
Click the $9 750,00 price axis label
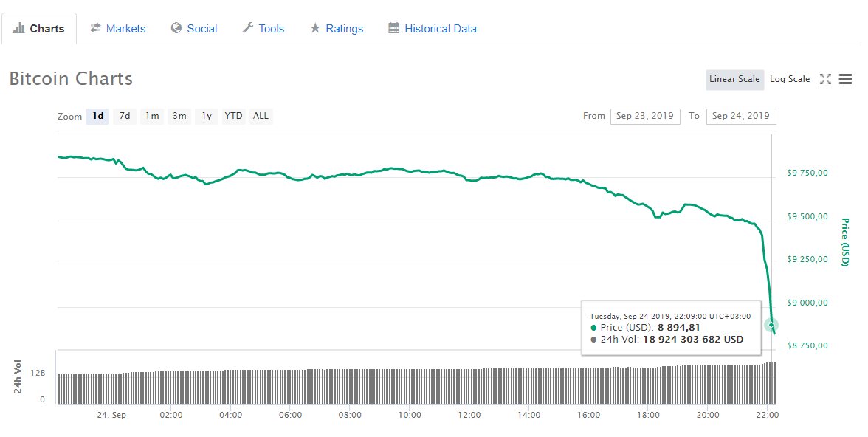click(807, 173)
